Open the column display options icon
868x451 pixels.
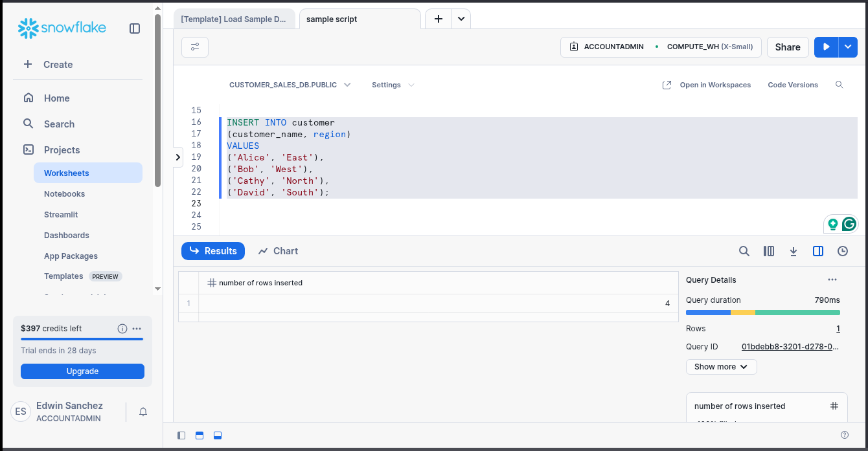[x=768, y=250]
